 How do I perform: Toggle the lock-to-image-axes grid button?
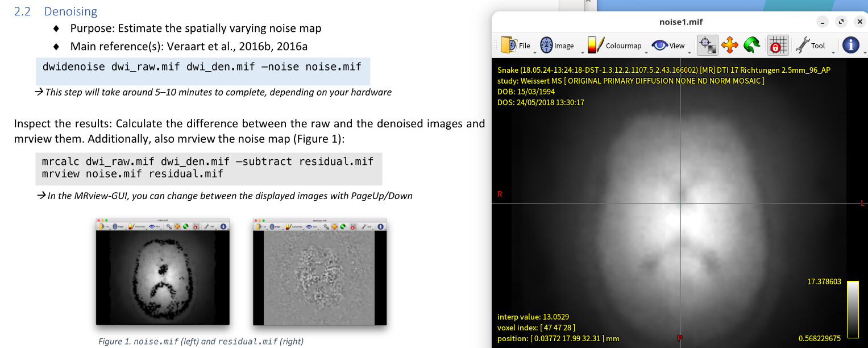tap(778, 45)
